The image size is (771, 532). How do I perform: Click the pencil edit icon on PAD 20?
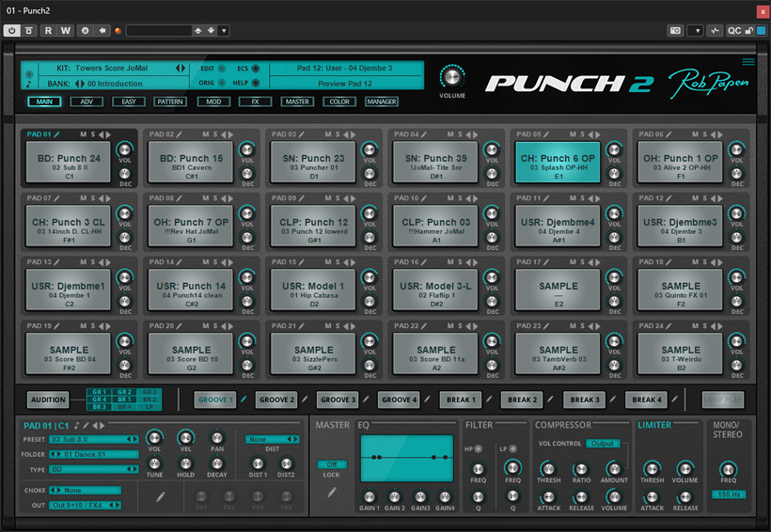[x=179, y=326]
